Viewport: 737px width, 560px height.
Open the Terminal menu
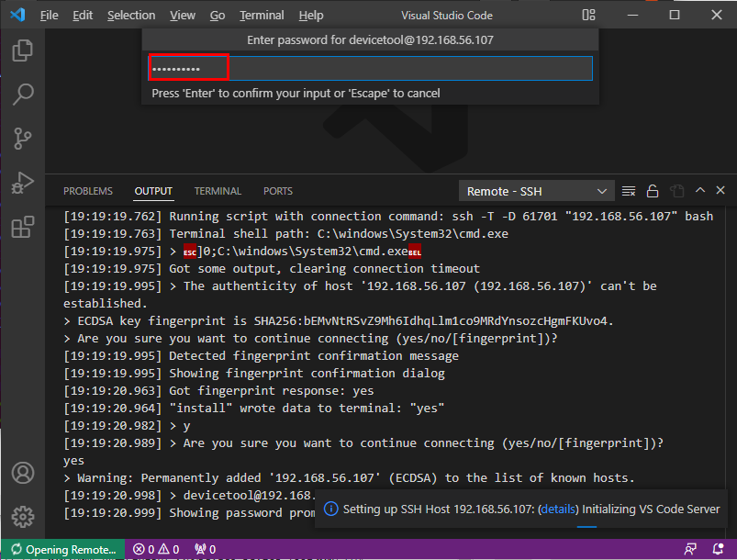(262, 15)
